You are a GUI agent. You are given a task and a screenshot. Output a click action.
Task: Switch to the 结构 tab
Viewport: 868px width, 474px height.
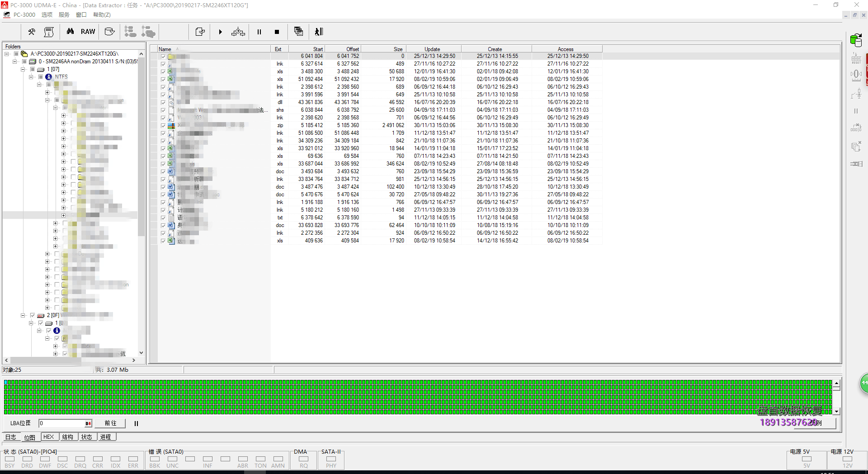coord(68,437)
